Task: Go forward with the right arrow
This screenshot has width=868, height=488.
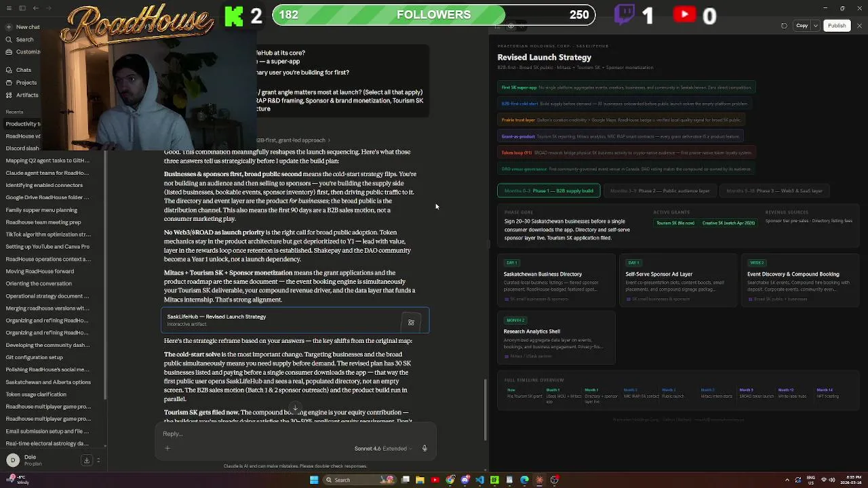Action: pos(49,8)
